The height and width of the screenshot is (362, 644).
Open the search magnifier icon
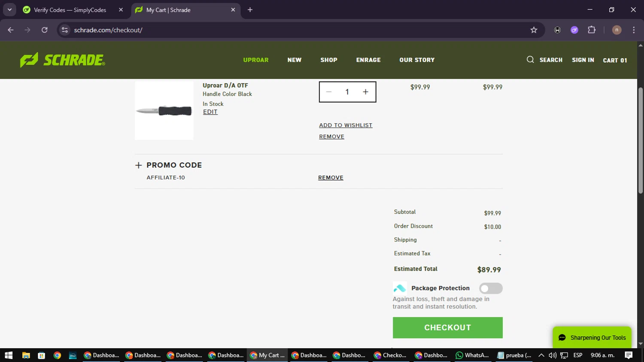530,60
